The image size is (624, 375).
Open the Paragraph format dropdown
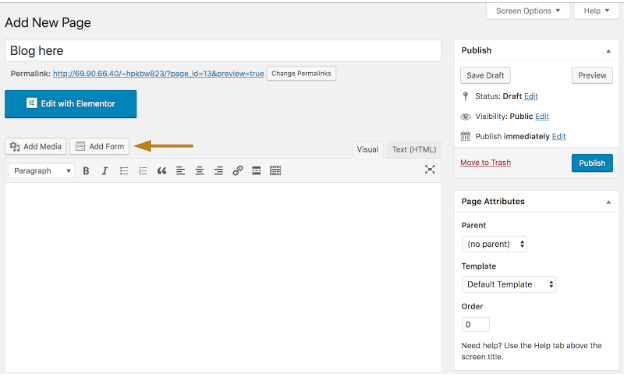[41, 171]
